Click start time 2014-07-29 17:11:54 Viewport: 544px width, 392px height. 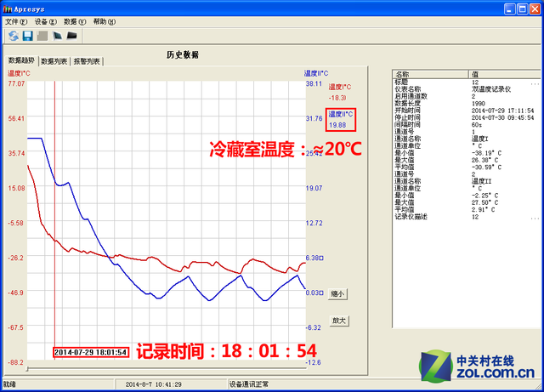(x=502, y=111)
